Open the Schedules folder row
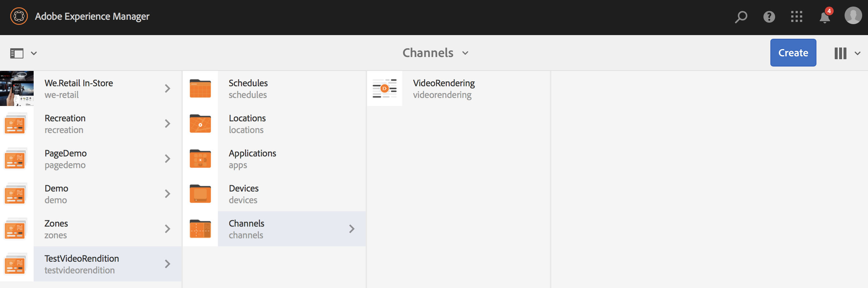This screenshot has height=288, width=868. pos(275,88)
